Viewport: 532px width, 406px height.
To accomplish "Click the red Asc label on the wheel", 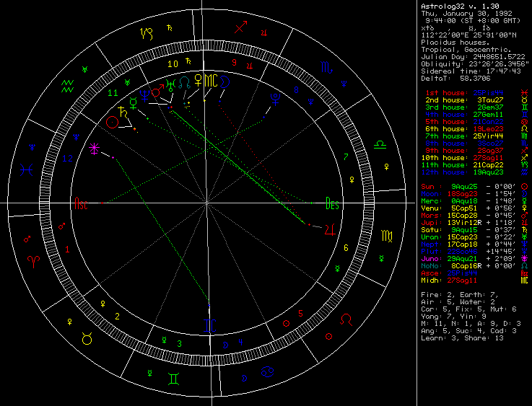I will [x=81, y=203].
